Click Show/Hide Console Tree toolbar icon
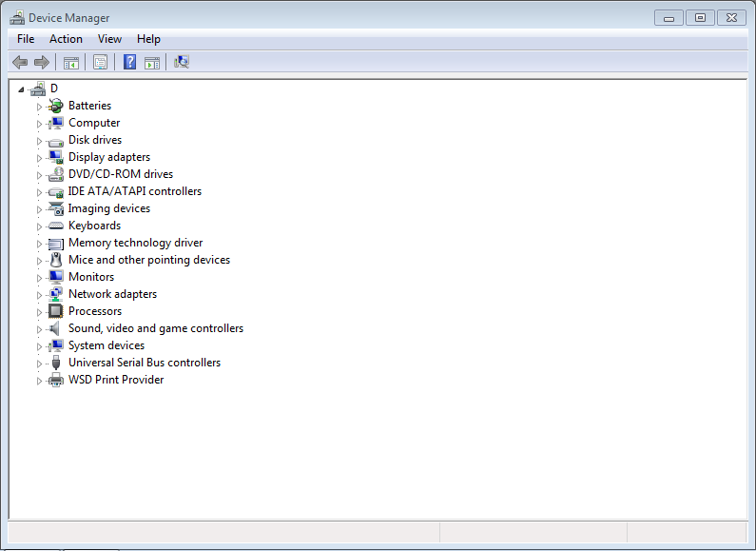This screenshot has width=756, height=551. (70, 63)
